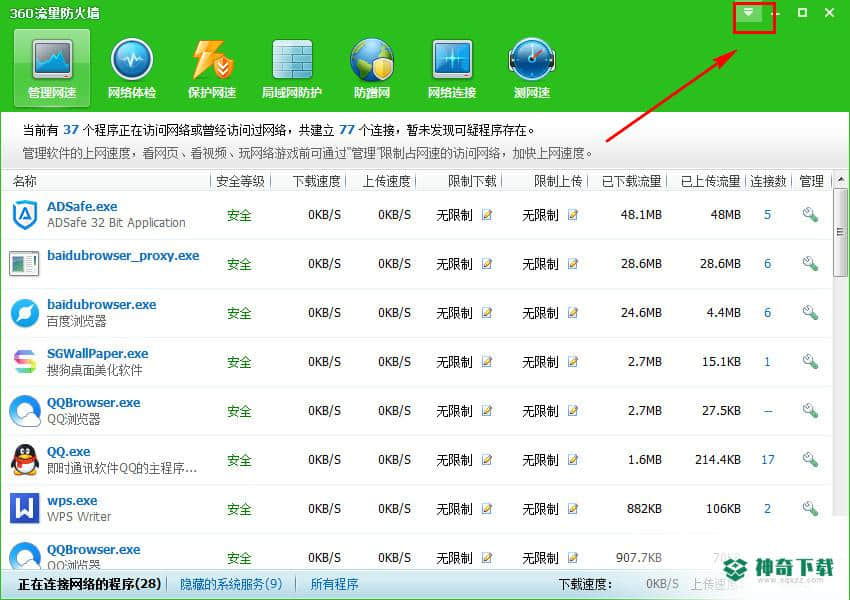Switch to 正在连接网络的程序(28) tab

point(89,584)
